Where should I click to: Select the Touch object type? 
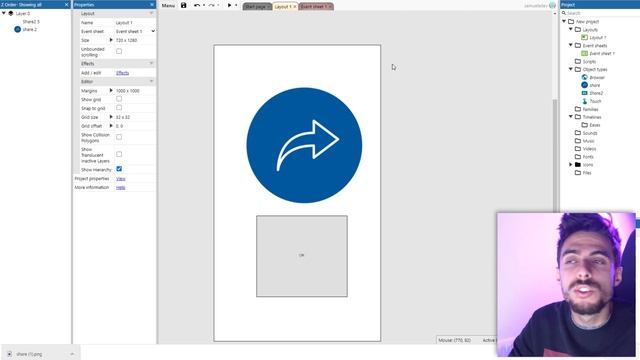pos(591,101)
